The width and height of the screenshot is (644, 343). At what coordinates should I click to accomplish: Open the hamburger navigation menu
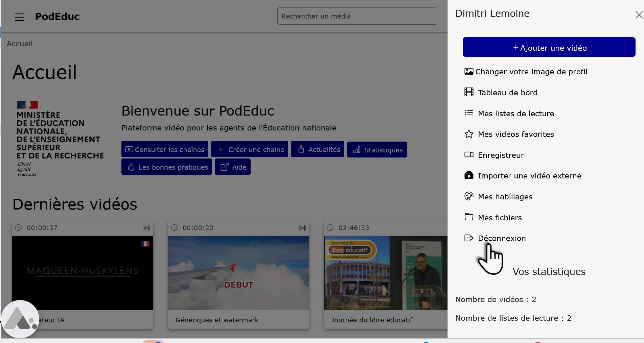coord(20,17)
